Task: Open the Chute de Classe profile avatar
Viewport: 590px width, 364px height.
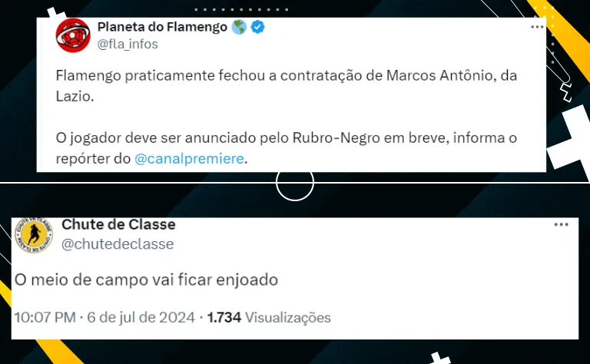Action: pos(34,235)
